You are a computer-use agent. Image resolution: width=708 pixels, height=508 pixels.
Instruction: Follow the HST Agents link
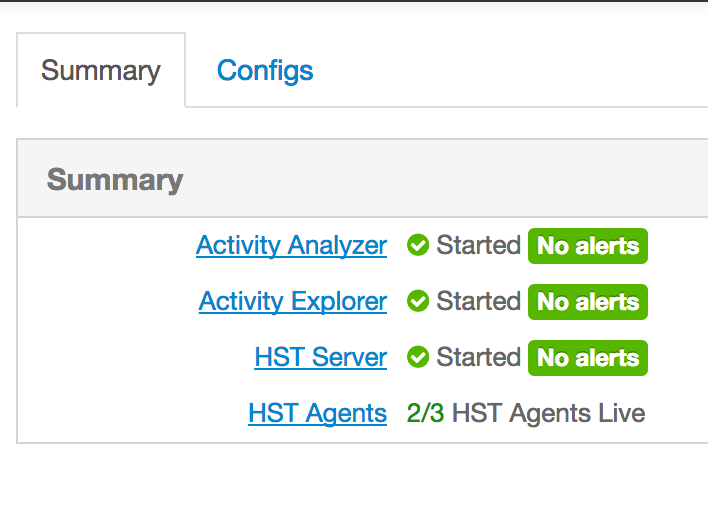click(x=317, y=413)
